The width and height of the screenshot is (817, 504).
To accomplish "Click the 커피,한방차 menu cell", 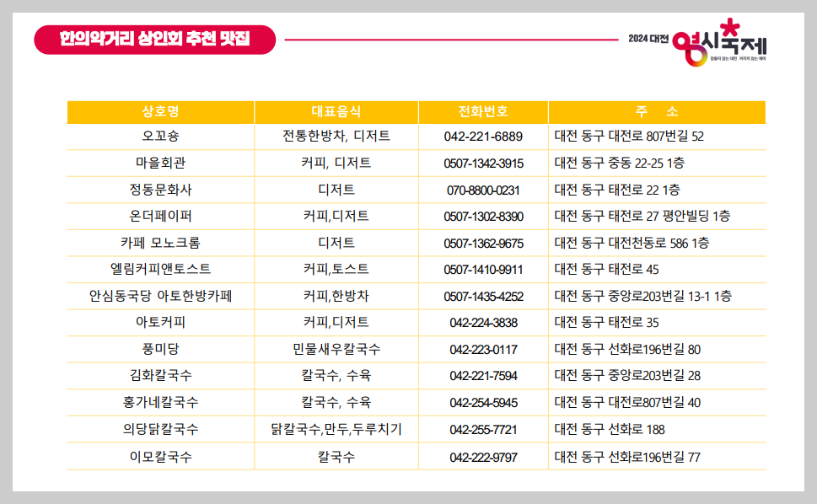I will pyautogui.click(x=336, y=296).
